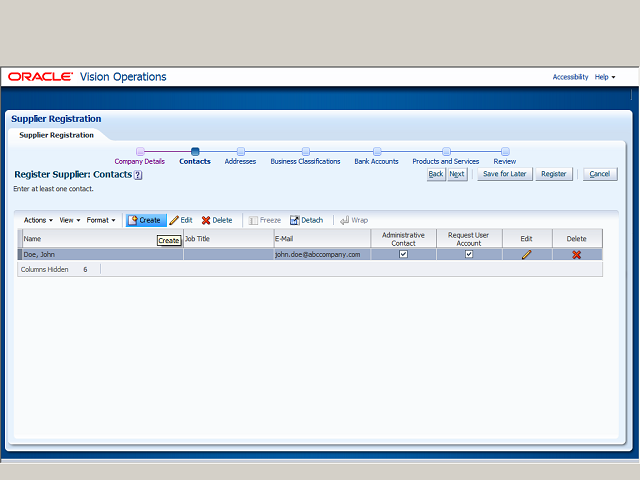Image resolution: width=640 pixels, height=480 pixels.
Task: Click the Cancel button
Action: coord(600,174)
